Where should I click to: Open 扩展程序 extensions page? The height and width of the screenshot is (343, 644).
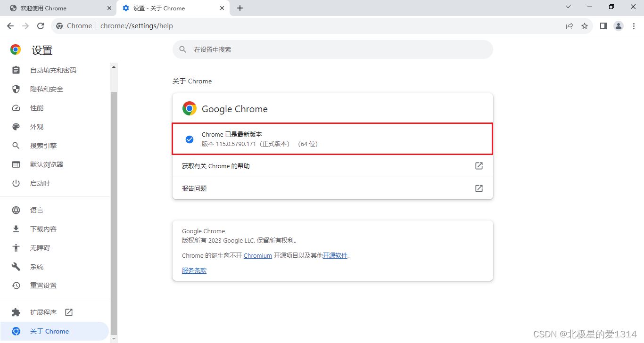click(x=55, y=312)
